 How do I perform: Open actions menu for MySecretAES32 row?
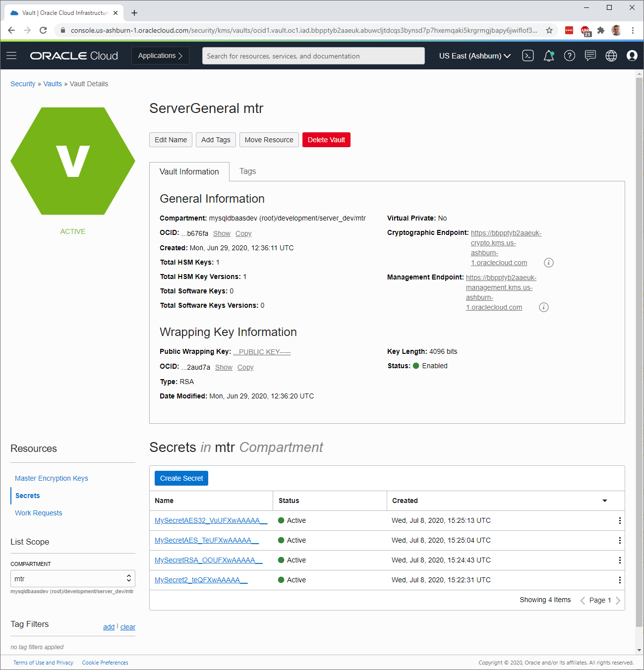pos(620,520)
